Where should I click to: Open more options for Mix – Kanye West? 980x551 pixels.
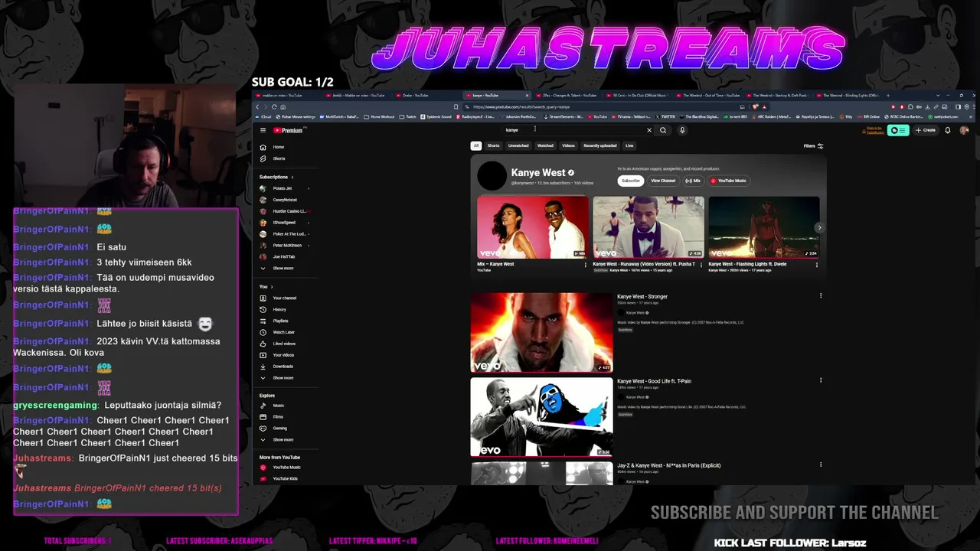pyautogui.click(x=586, y=265)
